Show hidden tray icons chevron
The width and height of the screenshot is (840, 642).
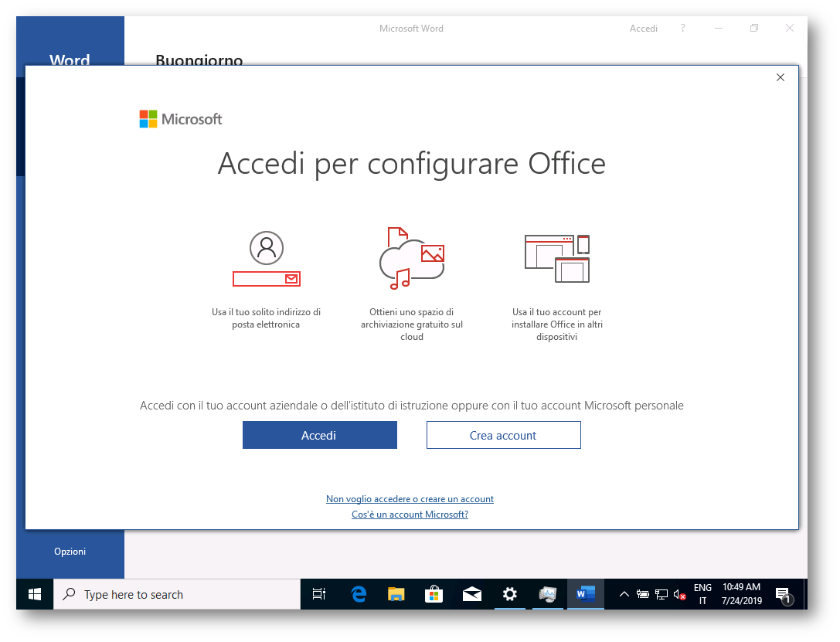pos(624,594)
